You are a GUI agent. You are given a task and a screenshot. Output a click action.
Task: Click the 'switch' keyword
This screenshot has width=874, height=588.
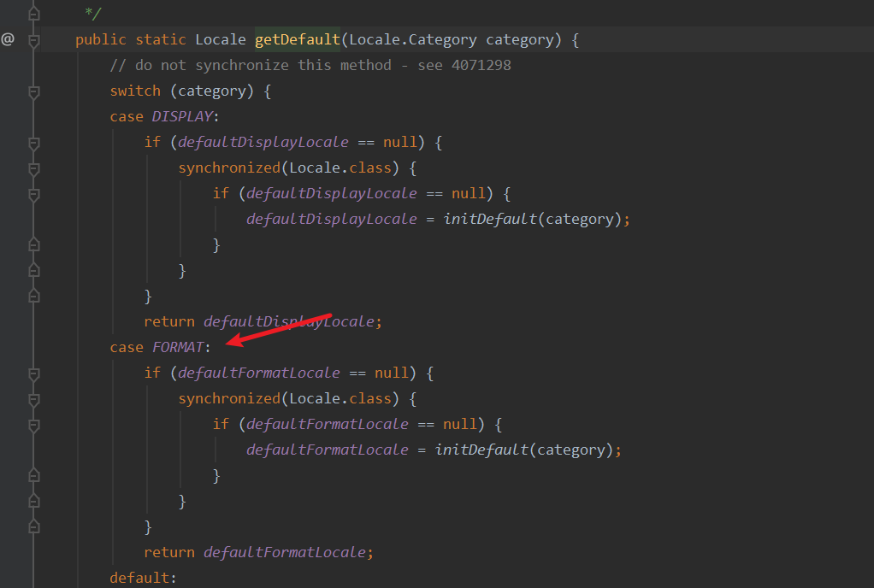[135, 91]
